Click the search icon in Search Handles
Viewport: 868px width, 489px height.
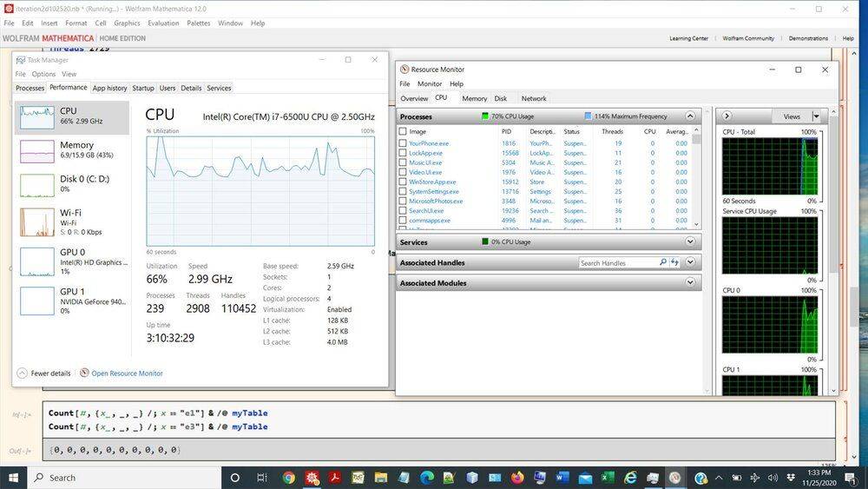[663, 262]
